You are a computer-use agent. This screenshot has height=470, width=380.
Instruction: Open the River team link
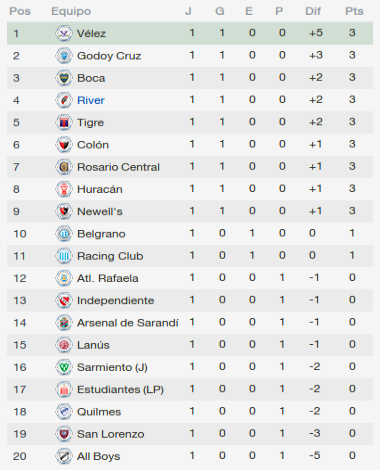(91, 100)
